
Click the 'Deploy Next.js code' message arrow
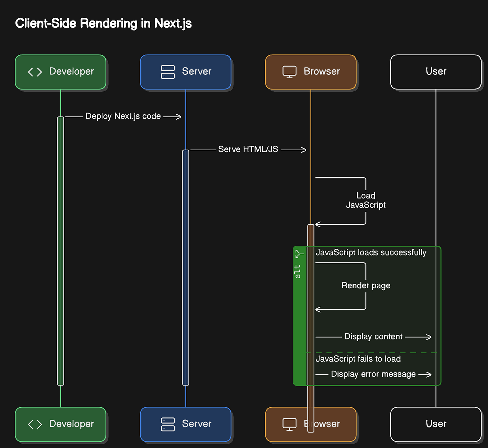[123, 116]
